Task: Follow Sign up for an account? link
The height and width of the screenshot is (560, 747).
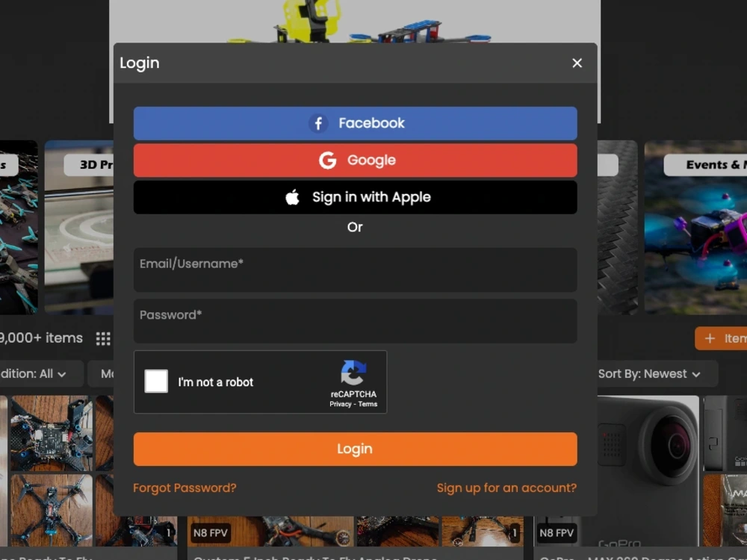Action: coord(506,488)
